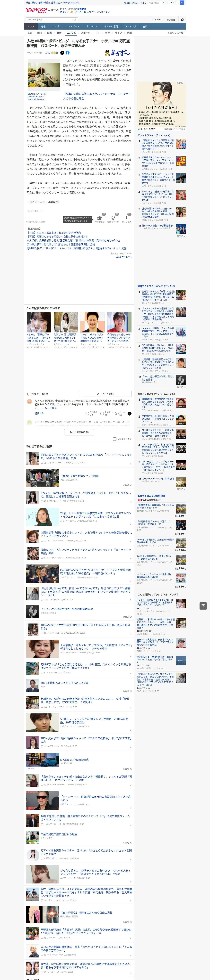Click the ログイン link

[x=64, y=12]
